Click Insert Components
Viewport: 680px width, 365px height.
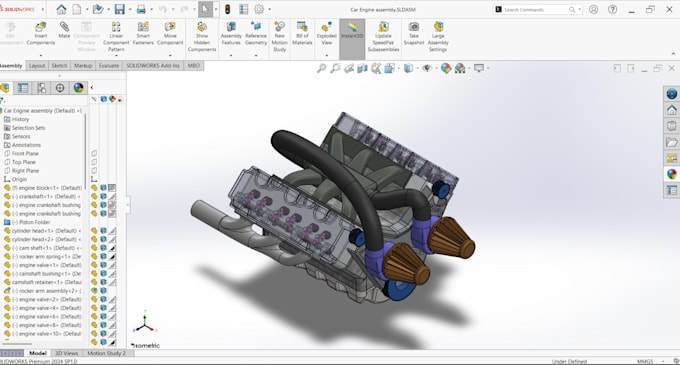[x=41, y=34]
